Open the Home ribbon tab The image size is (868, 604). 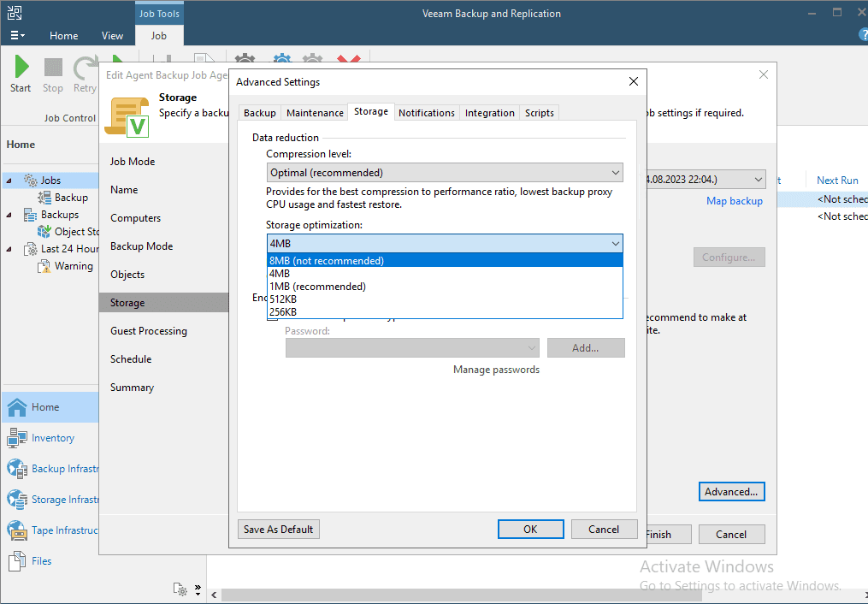tap(63, 35)
